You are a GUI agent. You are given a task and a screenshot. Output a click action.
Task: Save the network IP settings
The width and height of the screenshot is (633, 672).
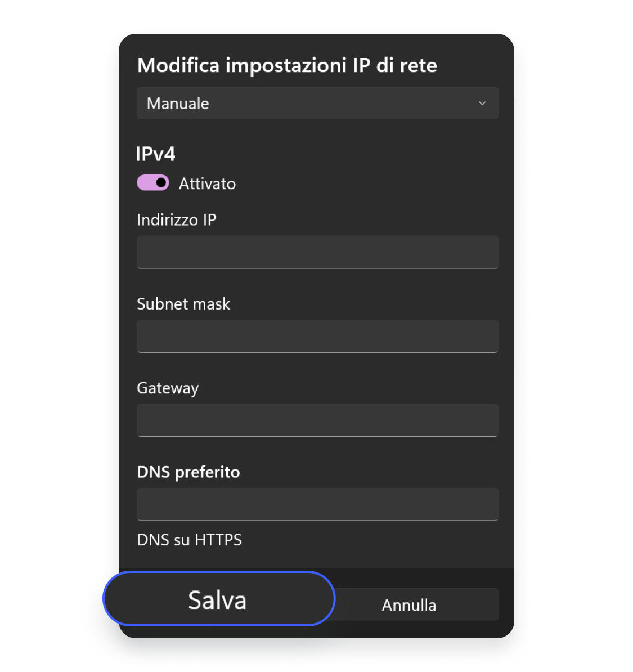click(218, 599)
